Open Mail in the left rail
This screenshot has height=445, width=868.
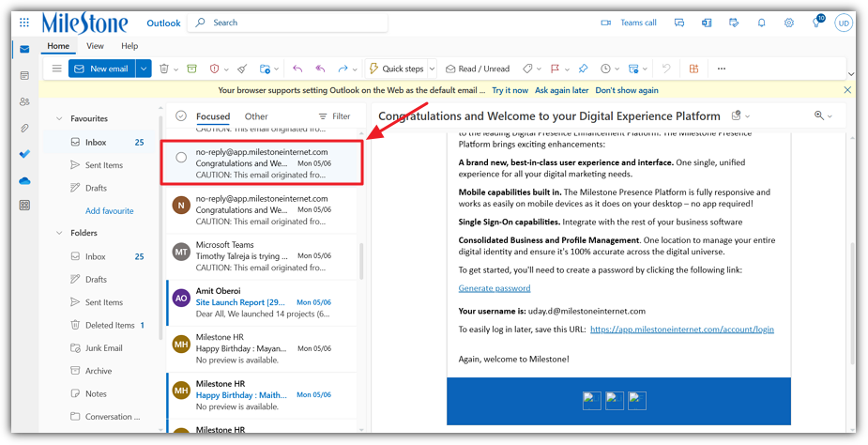coord(24,50)
